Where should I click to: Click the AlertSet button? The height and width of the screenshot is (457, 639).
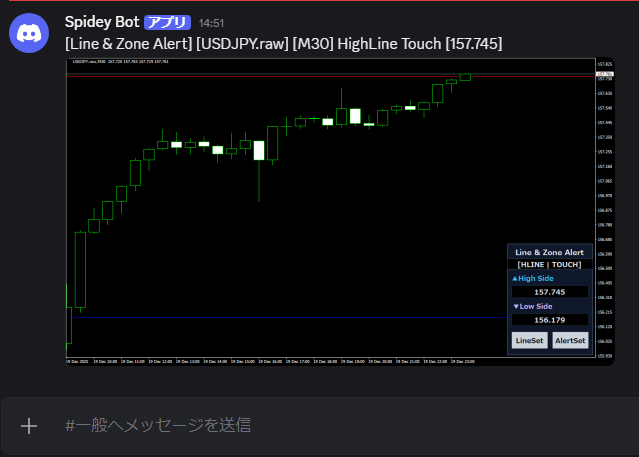570,340
